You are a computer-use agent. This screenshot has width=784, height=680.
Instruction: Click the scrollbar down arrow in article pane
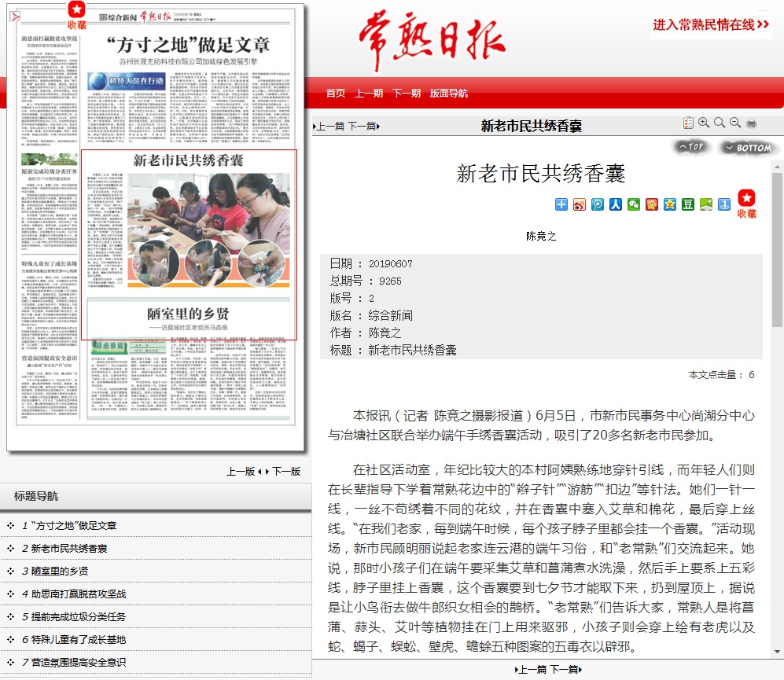(x=777, y=652)
